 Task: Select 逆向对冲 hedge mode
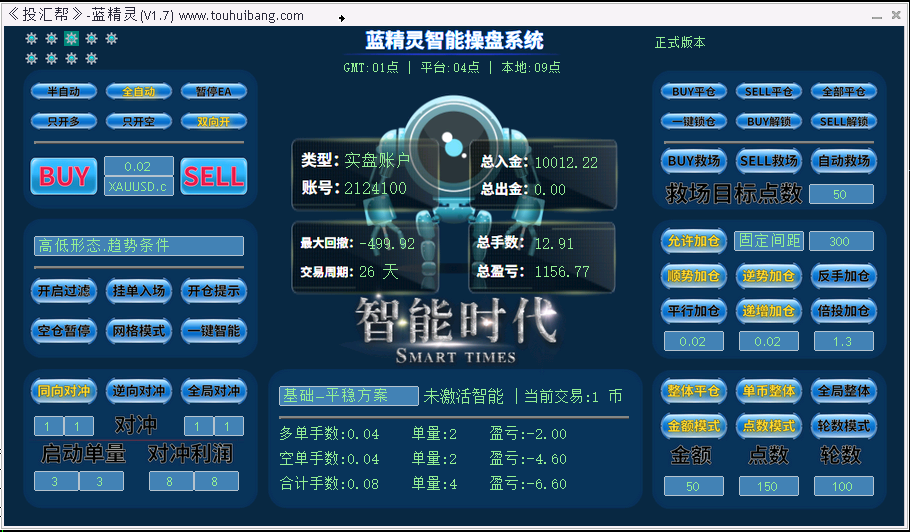pos(139,391)
